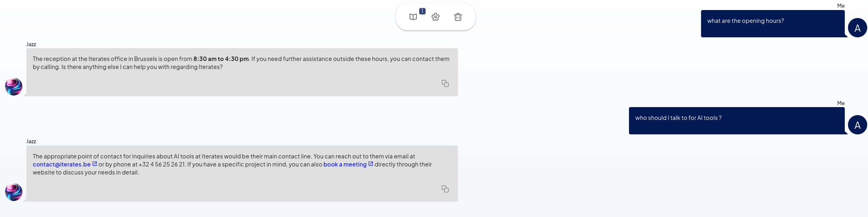The width and height of the screenshot is (868, 217).
Task: Open the book icon in the top toolbar
Action: tap(413, 17)
